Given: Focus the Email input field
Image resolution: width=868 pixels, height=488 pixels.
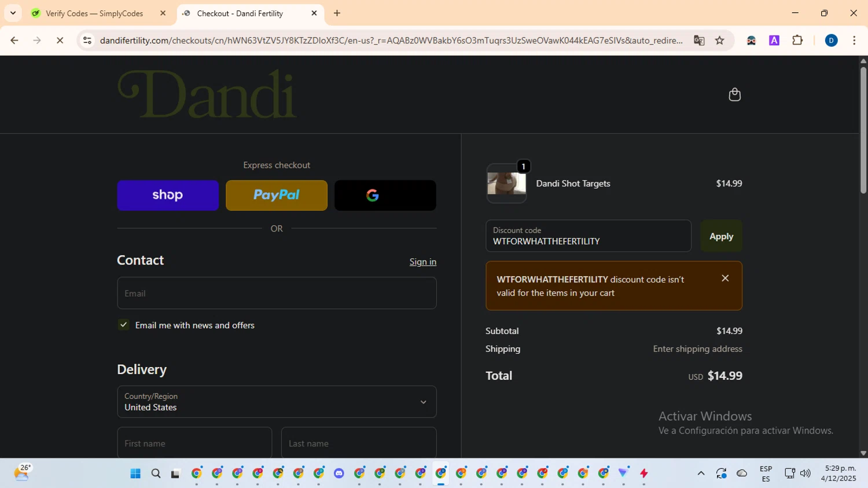Looking at the screenshot, I should tap(277, 293).
